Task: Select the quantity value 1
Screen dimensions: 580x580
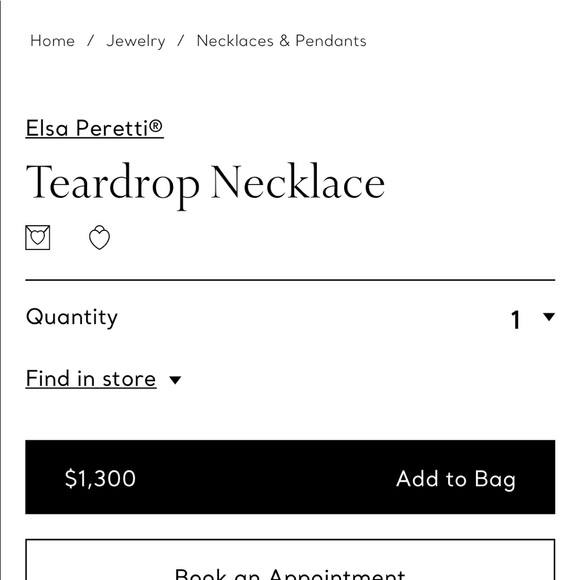Action: coord(516,320)
